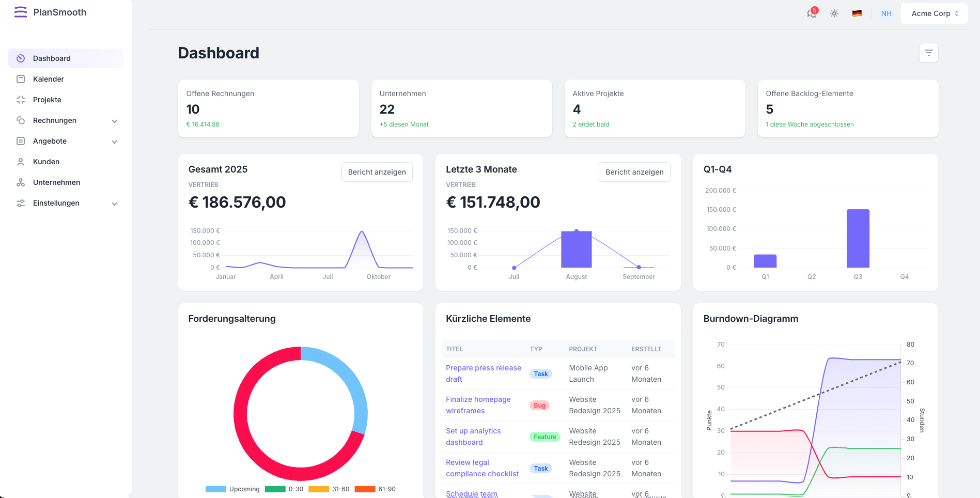The image size is (980, 498).
Task: Click Bericht anzeigen for Gesamt 2025
Action: point(377,172)
